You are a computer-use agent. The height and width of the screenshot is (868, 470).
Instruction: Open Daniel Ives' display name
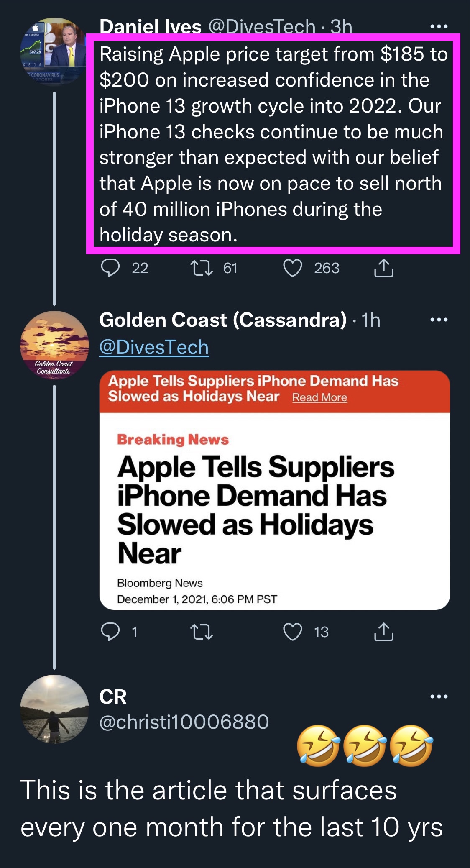(x=151, y=27)
